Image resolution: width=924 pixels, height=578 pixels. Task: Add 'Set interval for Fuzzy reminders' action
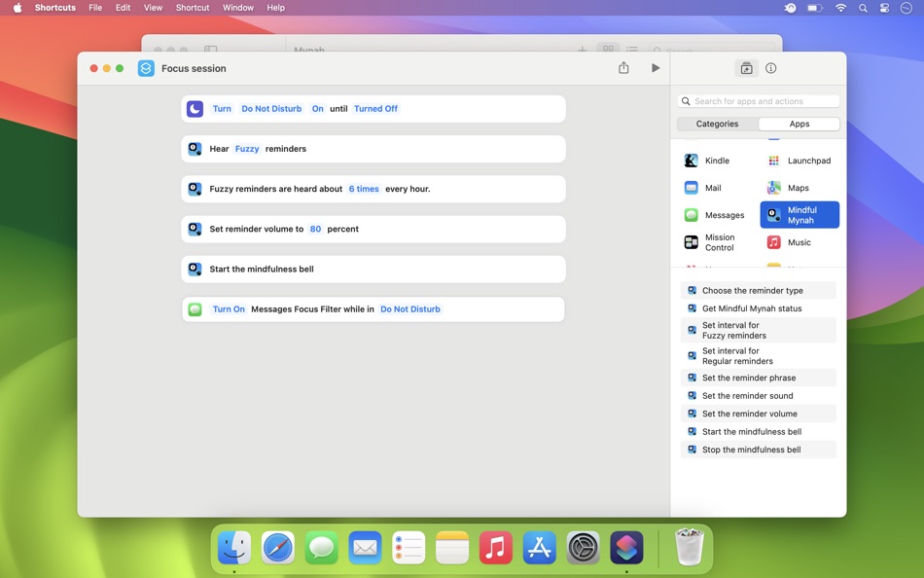(x=759, y=330)
